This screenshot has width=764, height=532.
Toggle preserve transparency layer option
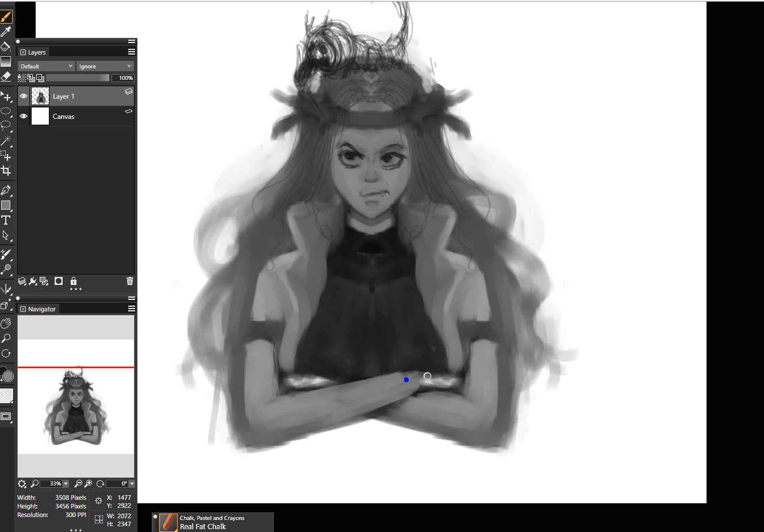pyautogui.click(x=40, y=78)
